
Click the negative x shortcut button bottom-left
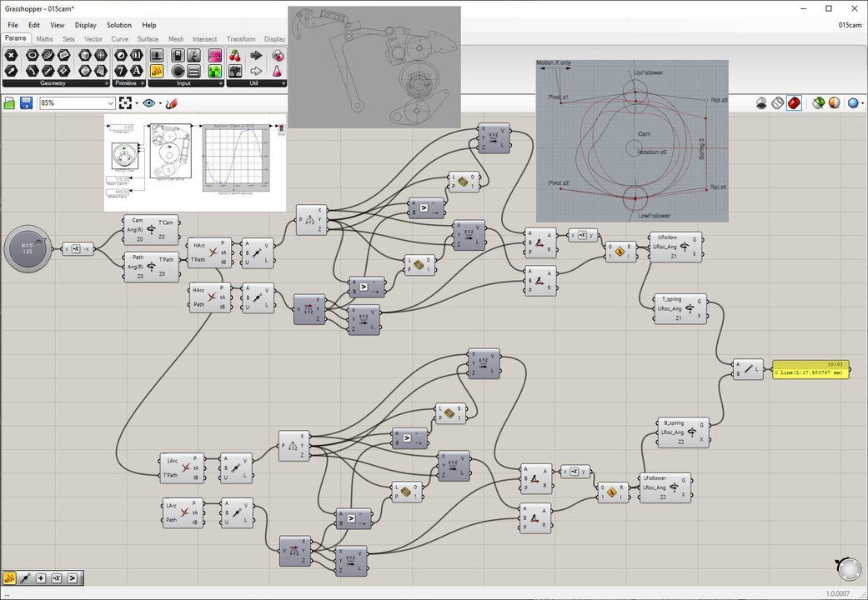pos(57,577)
